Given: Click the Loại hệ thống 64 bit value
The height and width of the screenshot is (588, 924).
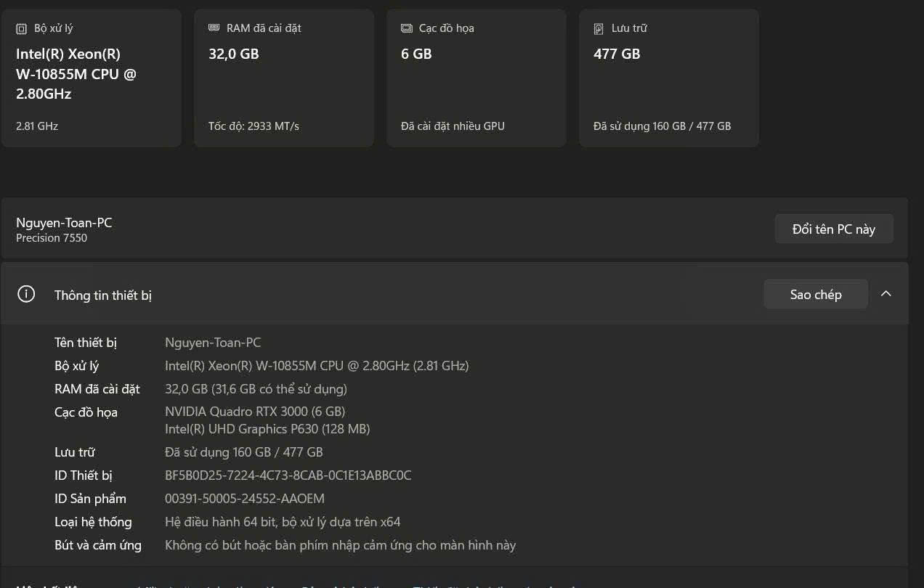Looking at the screenshot, I should [x=283, y=522].
